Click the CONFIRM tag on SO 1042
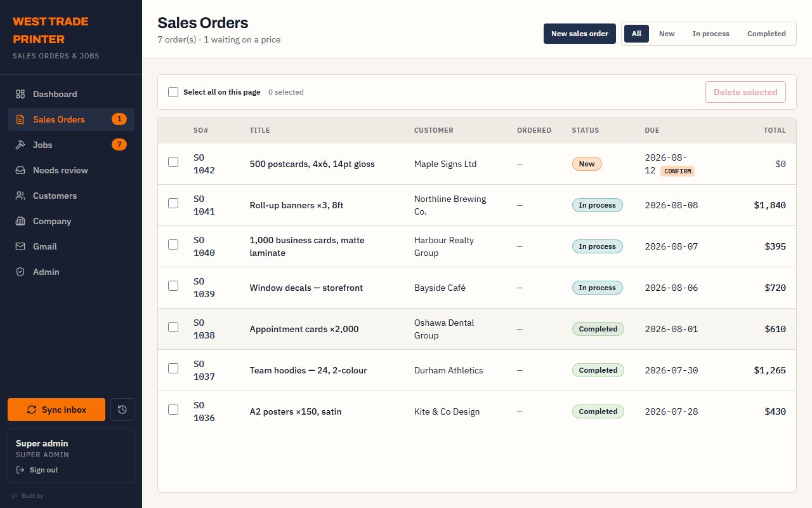This screenshot has width=812, height=508. coord(678,171)
